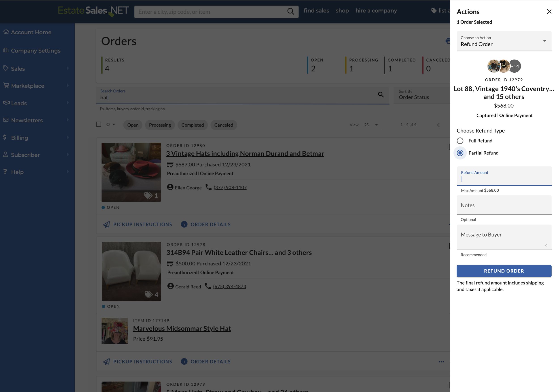The image size is (559, 392).
Task: Filter orders by Open status
Action: pyautogui.click(x=133, y=125)
